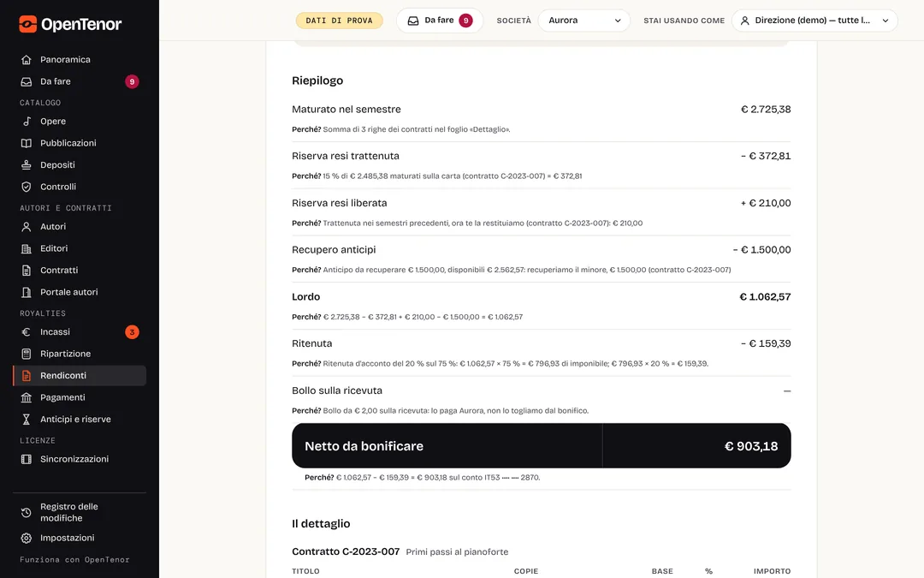Click the Rendiconti document icon

[x=26, y=376]
